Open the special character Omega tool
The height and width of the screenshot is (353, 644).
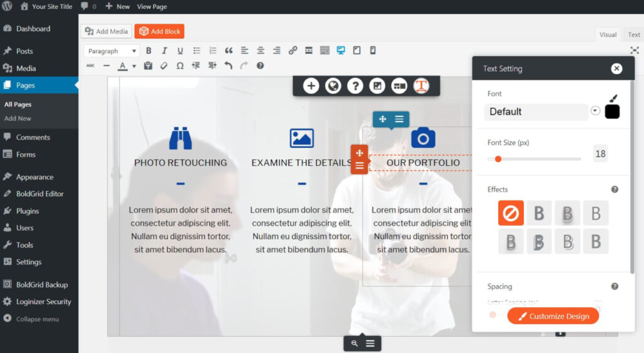tap(180, 65)
